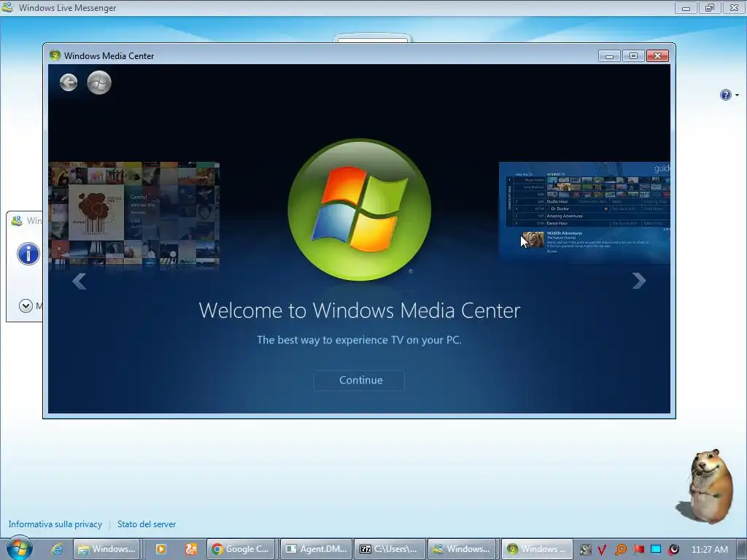Click the blue information icon in the Messenger dialog
The width and height of the screenshot is (747, 560).
point(28,253)
